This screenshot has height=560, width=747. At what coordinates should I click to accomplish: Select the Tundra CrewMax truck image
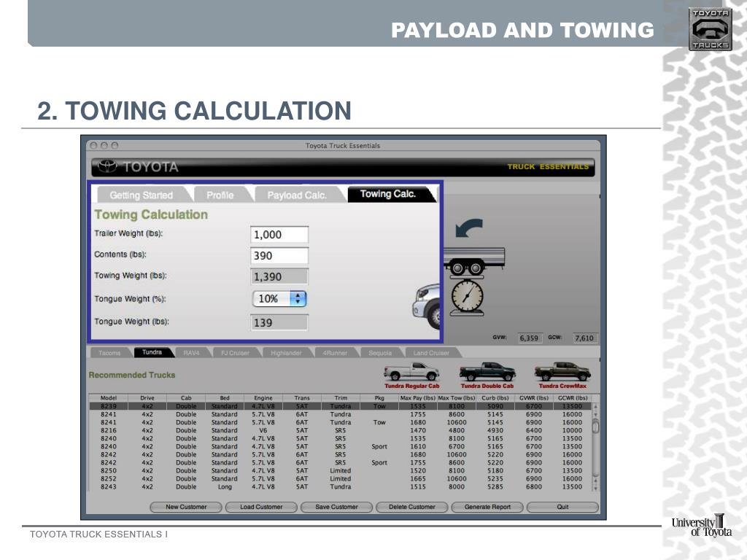pos(562,371)
